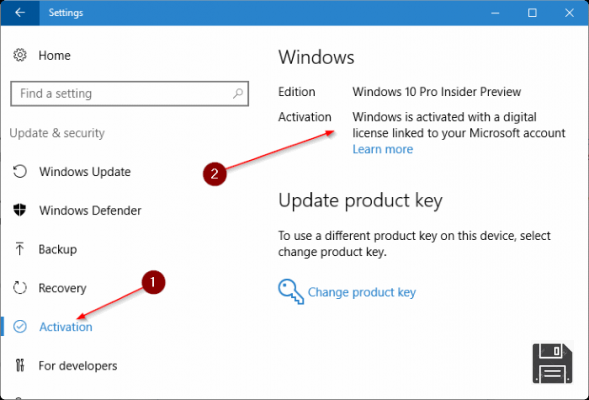Click the Change product key link

tap(362, 292)
